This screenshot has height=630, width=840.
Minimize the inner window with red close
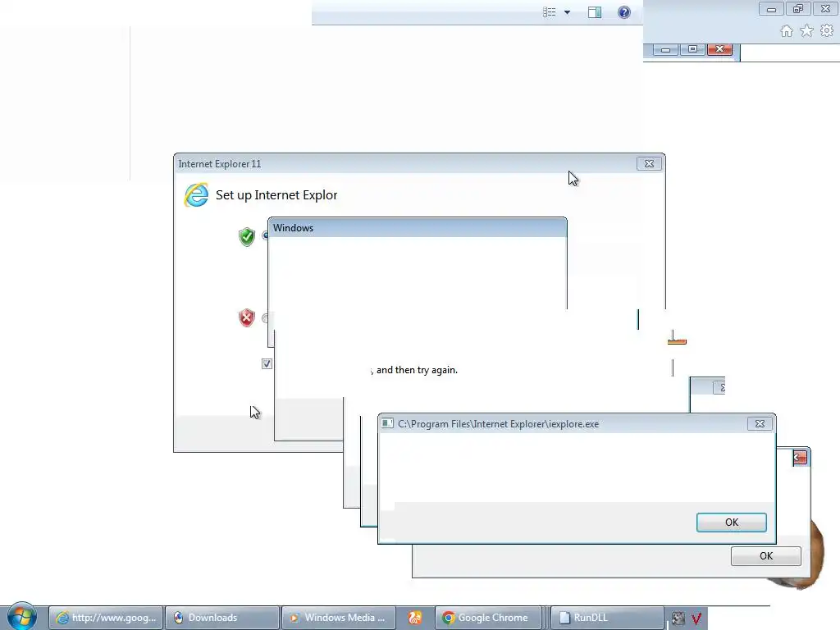pyautogui.click(x=666, y=50)
